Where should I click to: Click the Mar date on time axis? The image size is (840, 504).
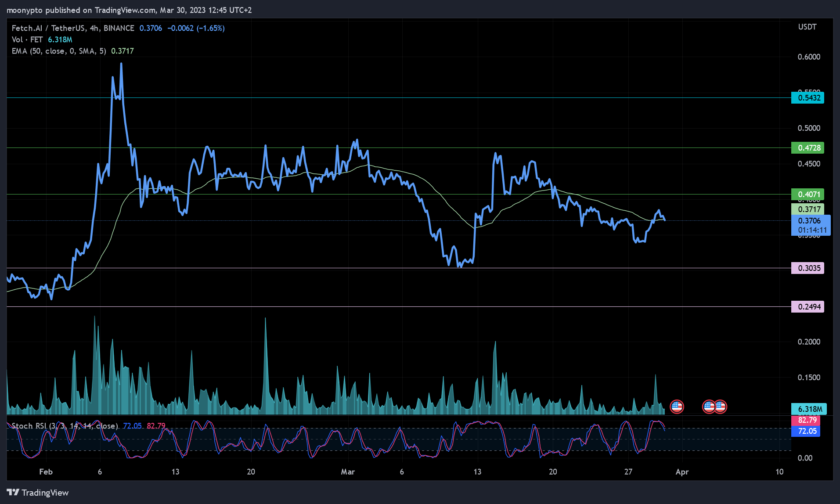[x=348, y=472]
